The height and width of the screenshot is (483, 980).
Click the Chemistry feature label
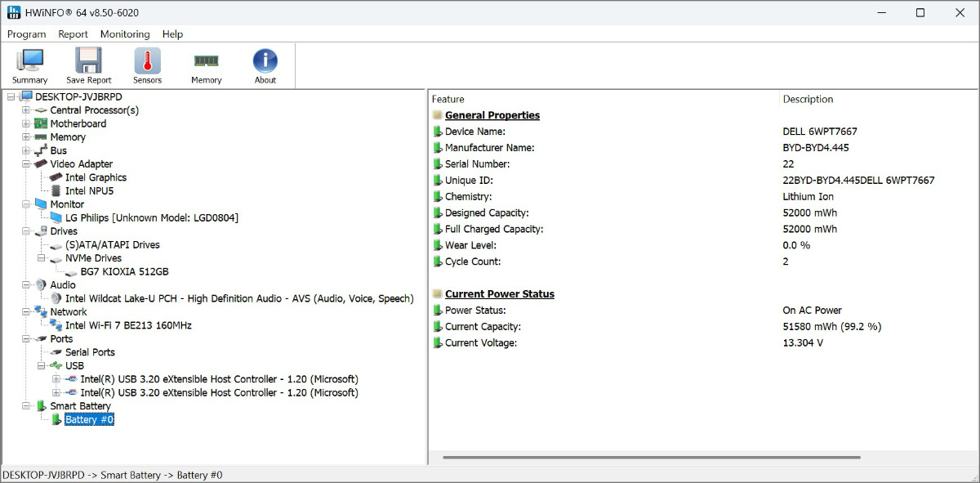click(x=469, y=196)
